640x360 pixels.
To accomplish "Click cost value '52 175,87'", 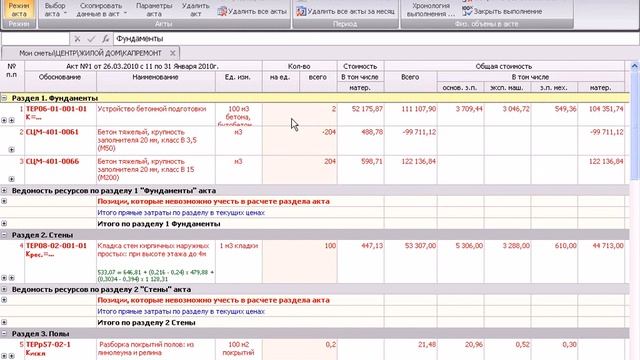I will (367, 109).
